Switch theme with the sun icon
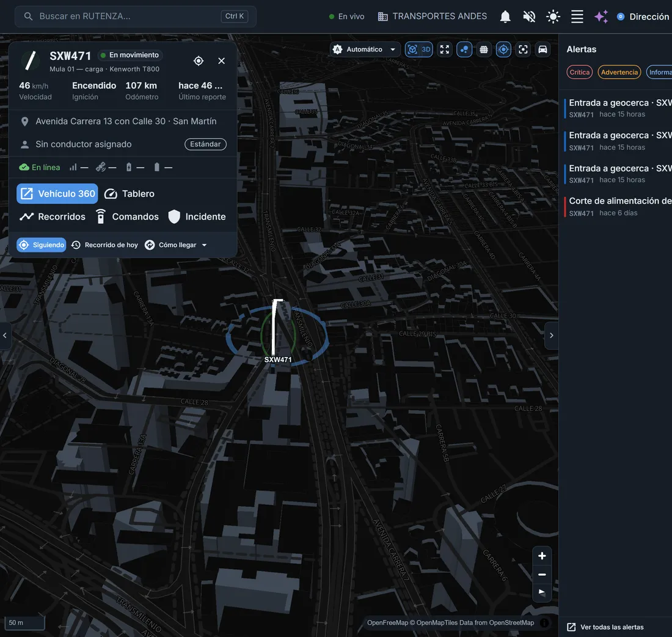This screenshot has height=637, width=672. click(x=553, y=17)
